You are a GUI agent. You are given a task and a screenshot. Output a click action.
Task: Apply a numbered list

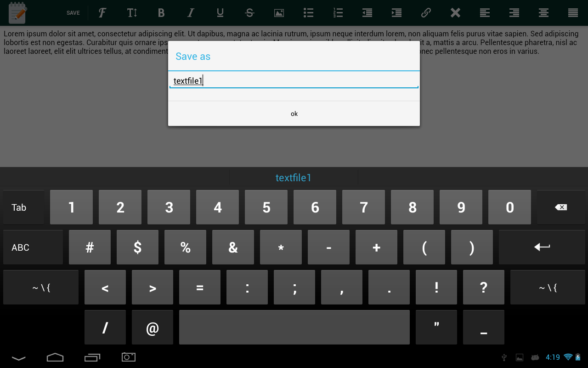tap(338, 13)
